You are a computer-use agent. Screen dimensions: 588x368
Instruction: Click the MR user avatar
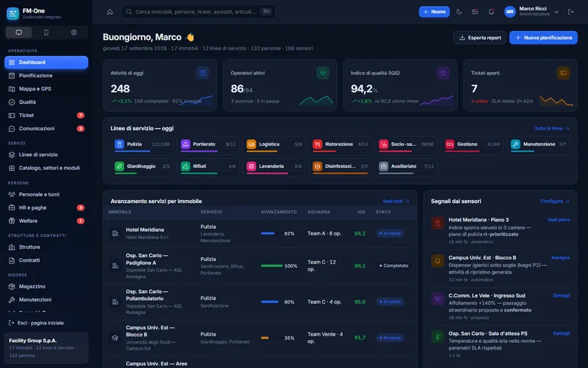point(509,12)
